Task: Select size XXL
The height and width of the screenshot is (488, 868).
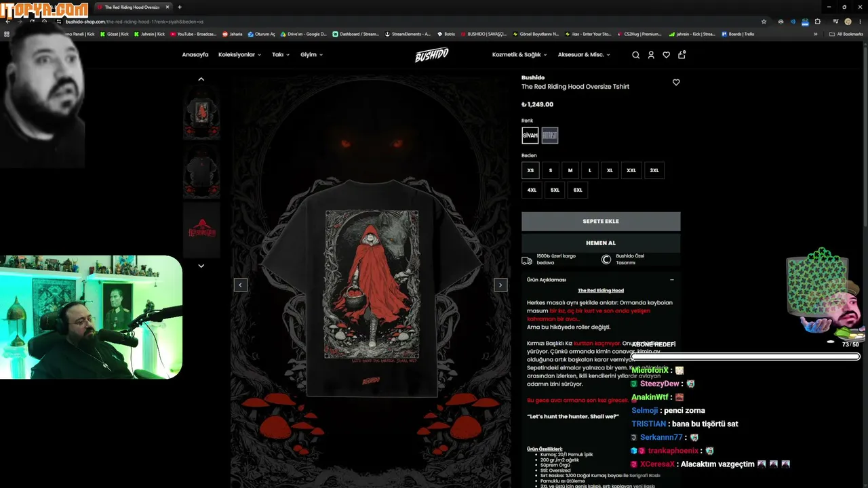Action: coord(631,170)
